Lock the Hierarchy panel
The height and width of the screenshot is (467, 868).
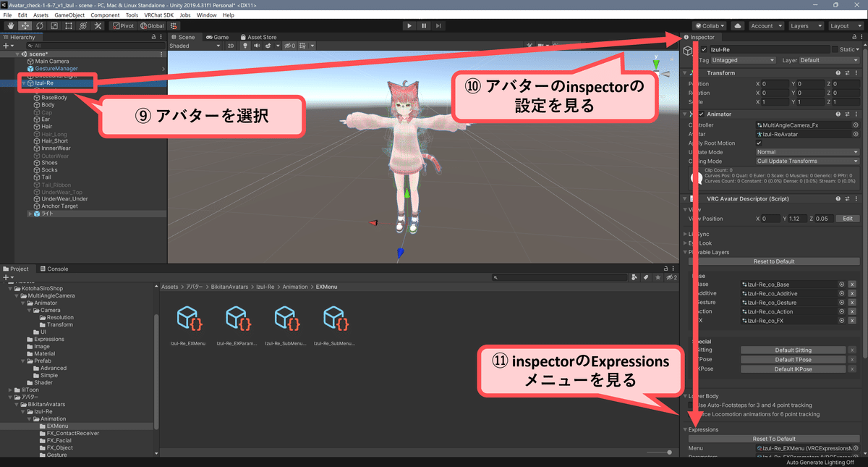[x=153, y=37]
